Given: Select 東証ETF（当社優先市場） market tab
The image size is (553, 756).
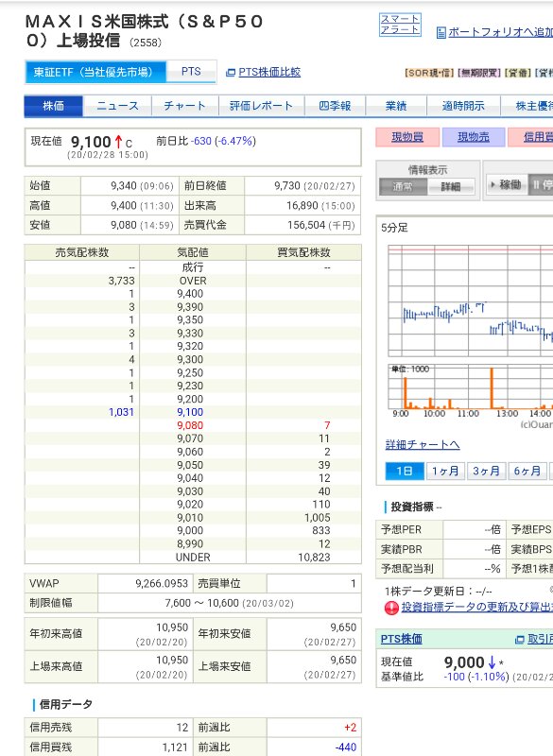Looking at the screenshot, I should 95,73.
